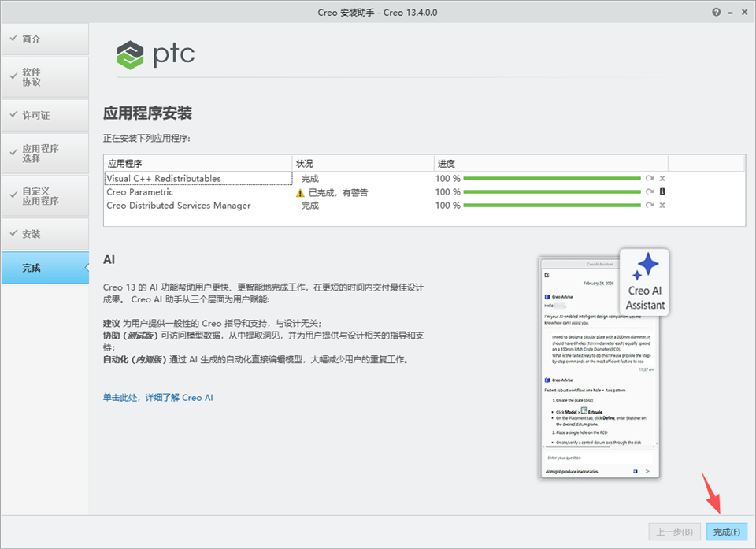Click the disabled 上一步(B) button
This screenshot has height=549, width=756.
point(674,532)
